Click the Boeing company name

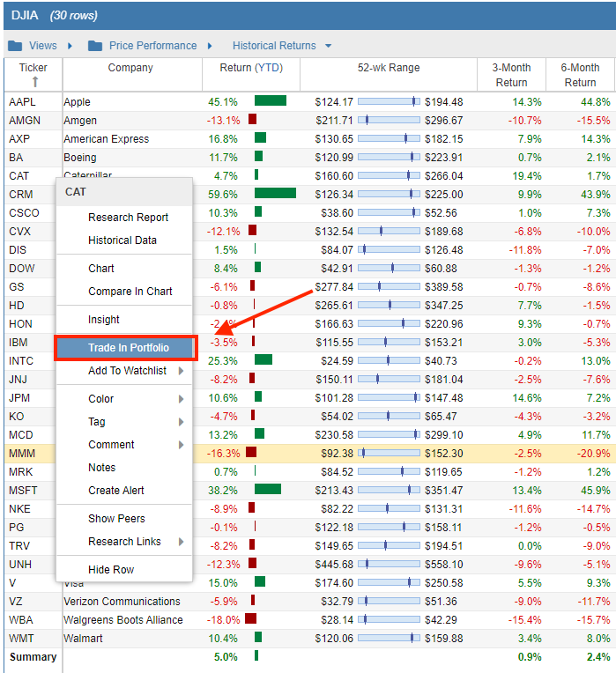click(x=80, y=158)
